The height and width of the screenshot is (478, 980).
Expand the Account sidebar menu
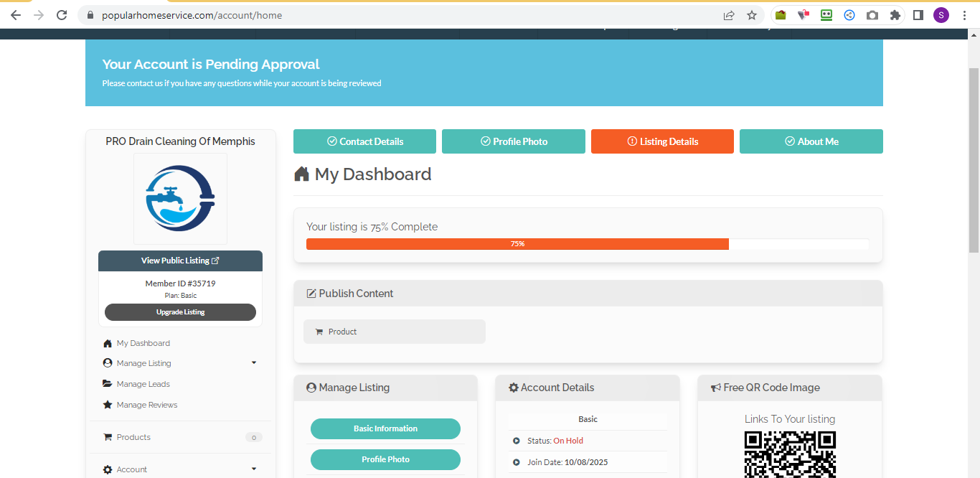pos(180,469)
